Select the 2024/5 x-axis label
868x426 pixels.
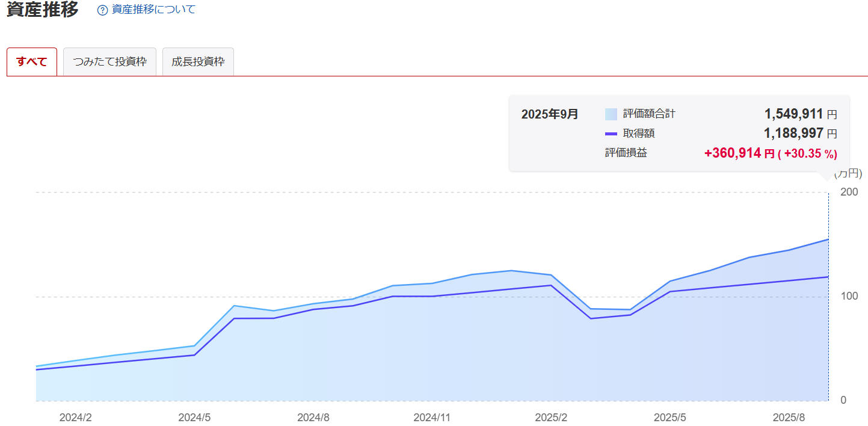point(195,417)
